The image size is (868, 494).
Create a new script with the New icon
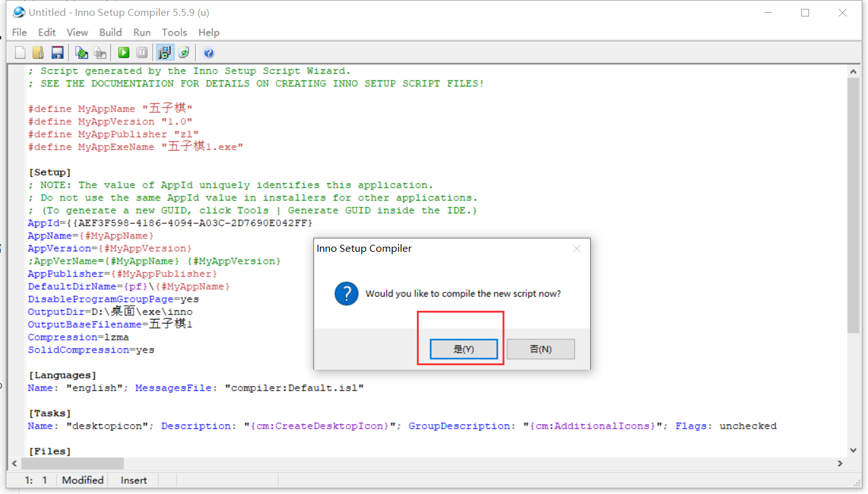click(x=20, y=53)
